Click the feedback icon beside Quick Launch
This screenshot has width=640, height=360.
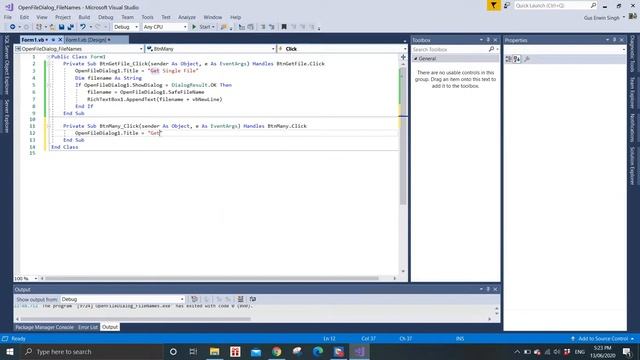(507, 5)
